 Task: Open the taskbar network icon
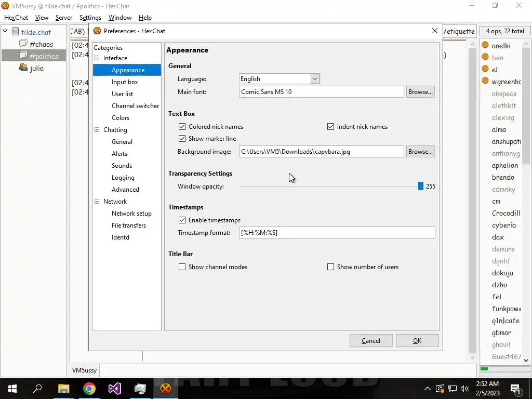(453, 389)
